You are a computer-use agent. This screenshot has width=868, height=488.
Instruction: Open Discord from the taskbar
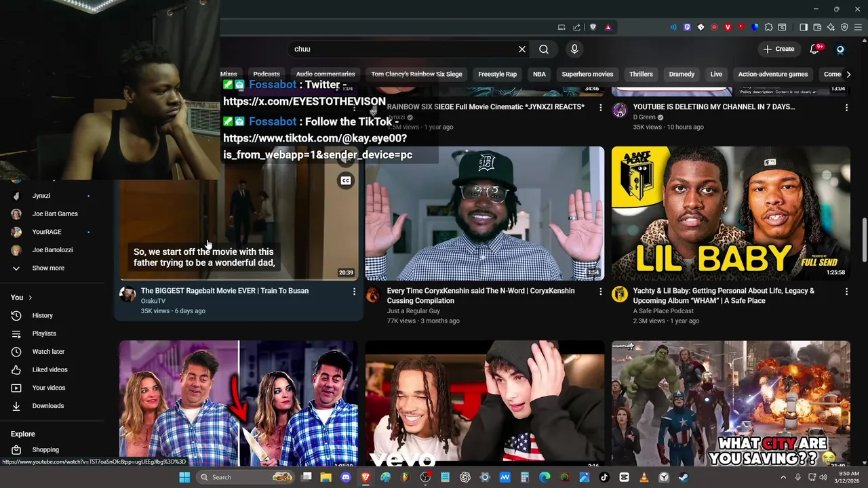point(346,477)
